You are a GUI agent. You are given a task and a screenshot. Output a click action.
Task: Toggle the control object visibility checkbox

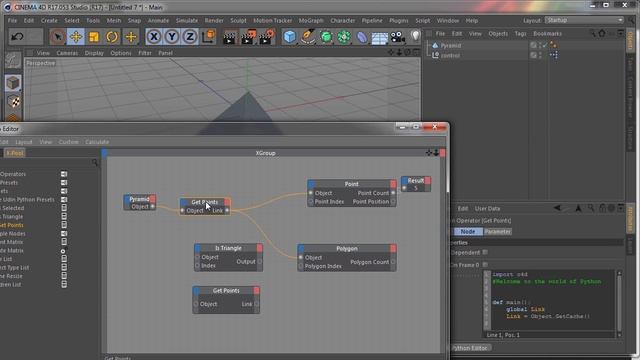point(533,55)
